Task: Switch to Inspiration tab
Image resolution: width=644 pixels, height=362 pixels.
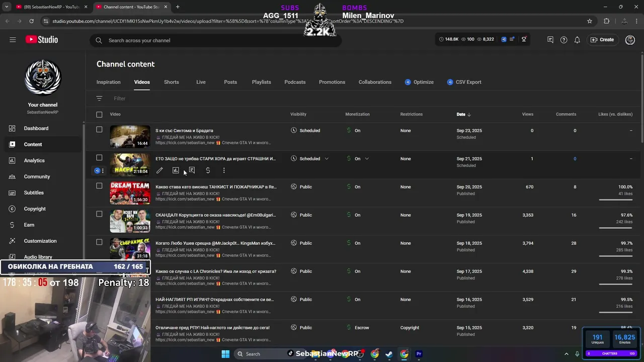Action: [109, 82]
